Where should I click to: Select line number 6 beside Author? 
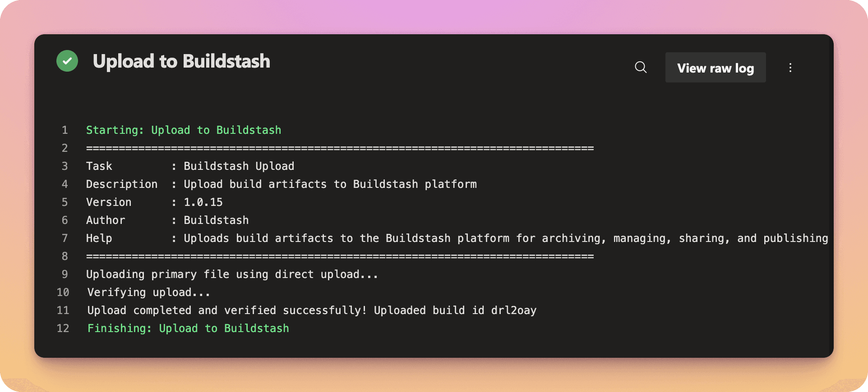point(65,220)
